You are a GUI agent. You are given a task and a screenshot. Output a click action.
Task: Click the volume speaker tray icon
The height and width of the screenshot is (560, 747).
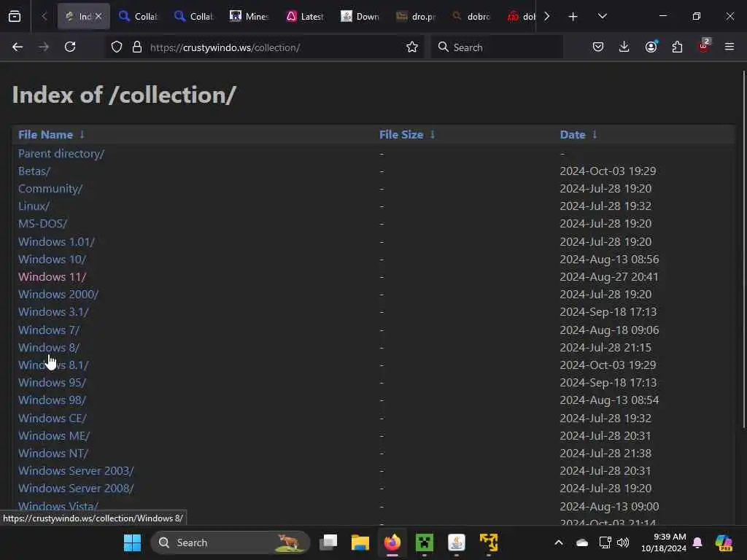pos(623,542)
